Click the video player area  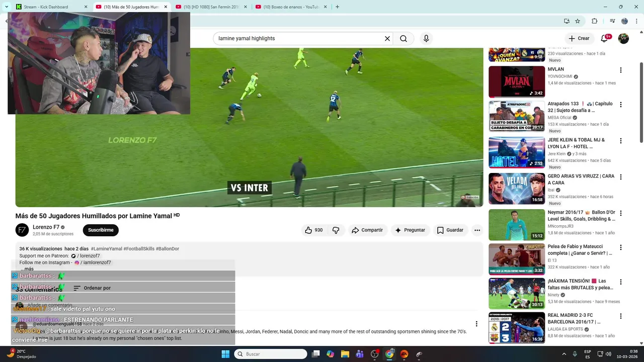pos(249,127)
